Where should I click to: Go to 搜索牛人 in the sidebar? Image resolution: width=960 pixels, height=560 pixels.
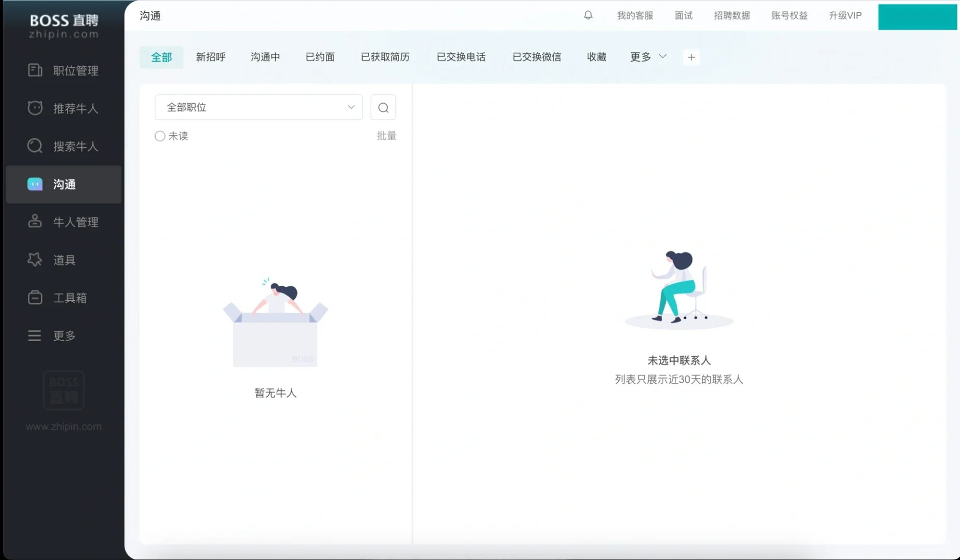[63, 146]
